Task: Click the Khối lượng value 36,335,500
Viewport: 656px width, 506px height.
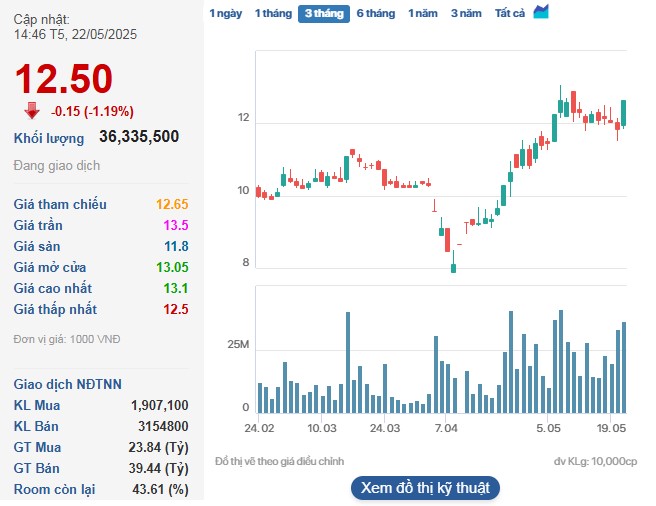Action: click(x=139, y=137)
